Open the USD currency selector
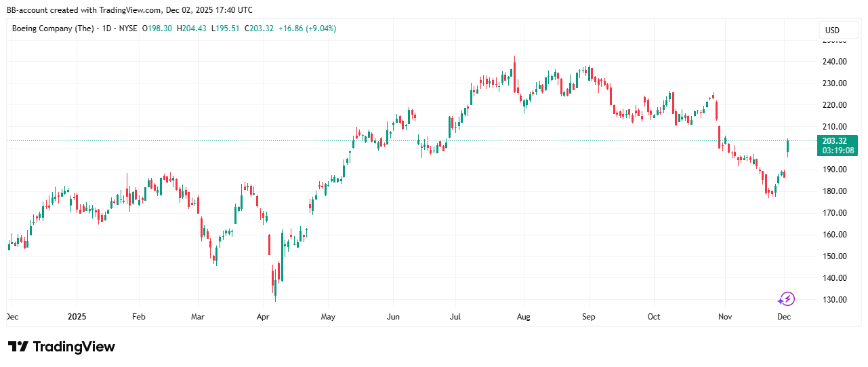The width and height of the screenshot is (868, 367). pyautogui.click(x=832, y=31)
